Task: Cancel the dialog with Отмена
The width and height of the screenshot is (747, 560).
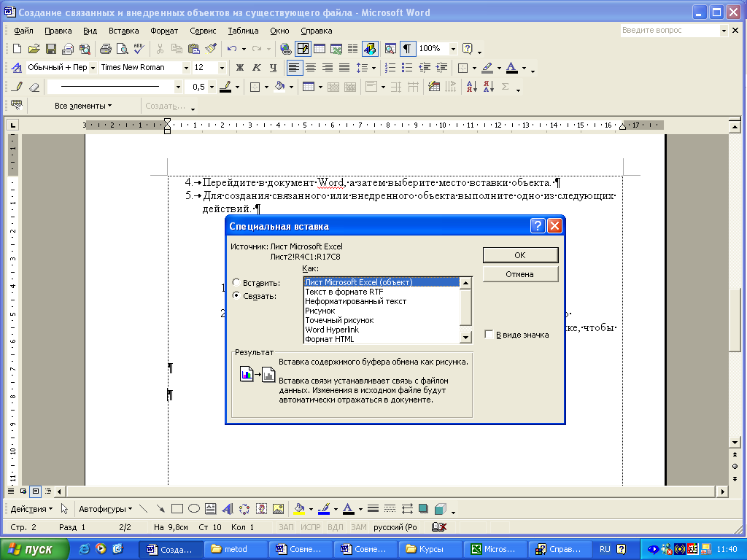Action: pyautogui.click(x=520, y=274)
